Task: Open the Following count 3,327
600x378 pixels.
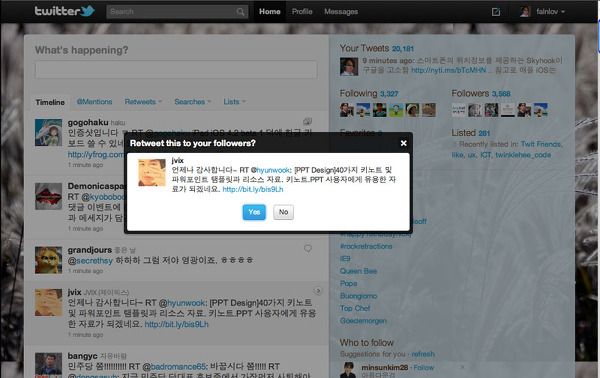Action: 389,94
